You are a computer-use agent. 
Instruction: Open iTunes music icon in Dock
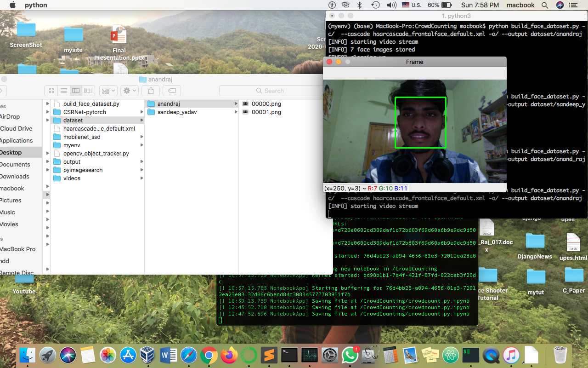[x=511, y=355]
